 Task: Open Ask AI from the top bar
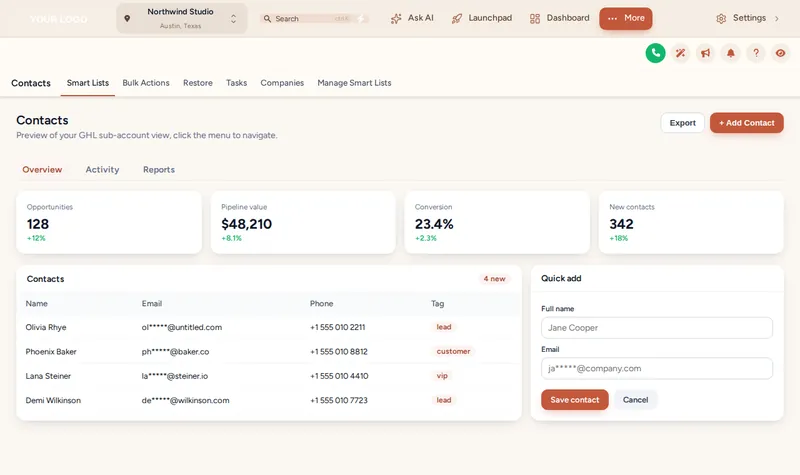pyautogui.click(x=412, y=18)
